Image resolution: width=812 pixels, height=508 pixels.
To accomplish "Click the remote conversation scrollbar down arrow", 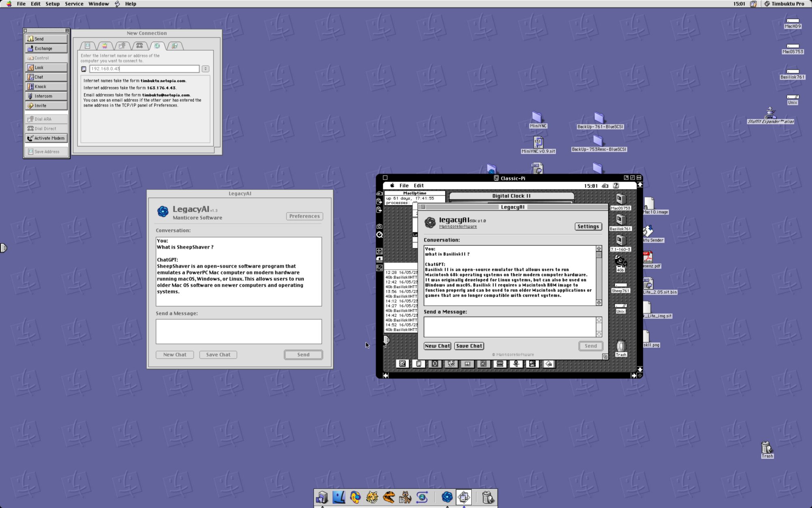I will [x=599, y=303].
